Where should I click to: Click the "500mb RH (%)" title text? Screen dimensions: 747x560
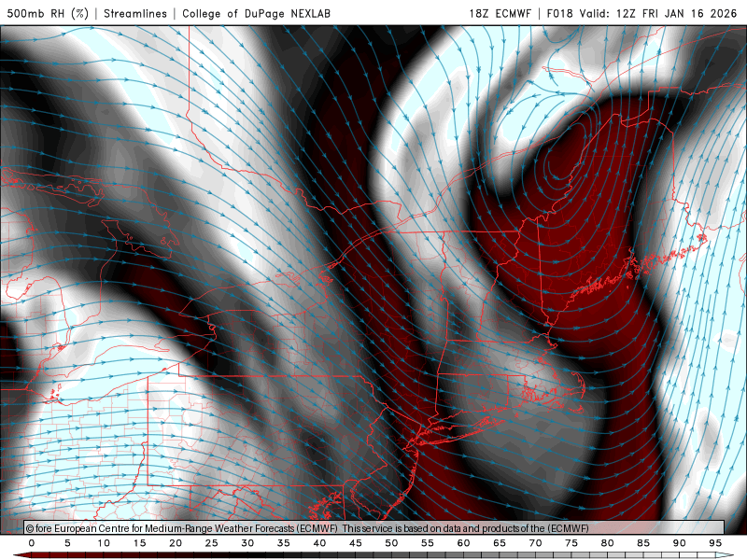[48, 13]
